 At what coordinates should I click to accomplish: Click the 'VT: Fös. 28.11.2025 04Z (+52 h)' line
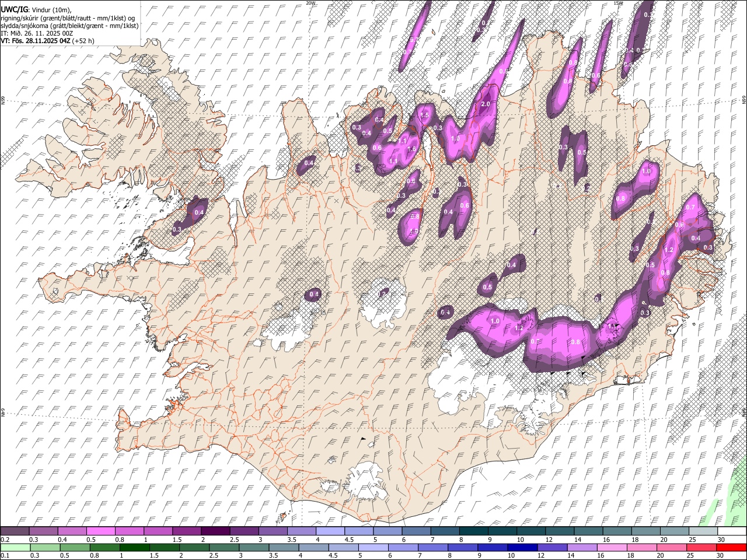click(48, 41)
